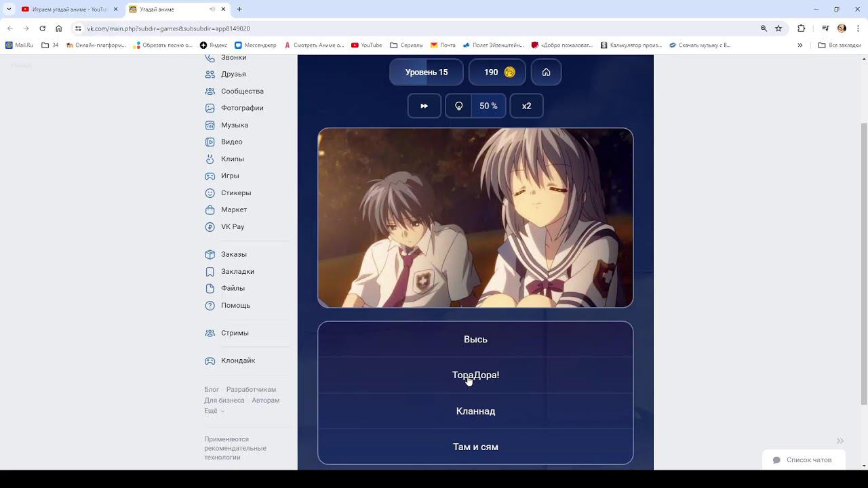Open the Почта bookmark
Viewport: 868px width, 488px height.
point(443,45)
